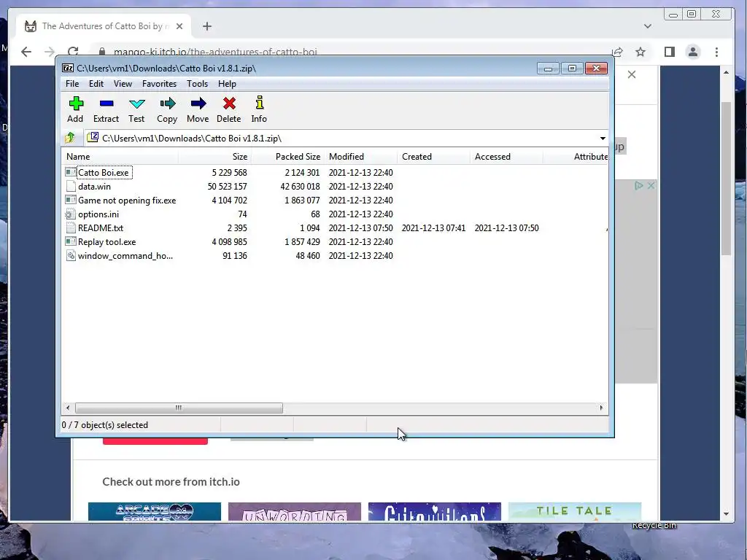Click the Chrome address bar URL
747x560 pixels.
pos(215,52)
